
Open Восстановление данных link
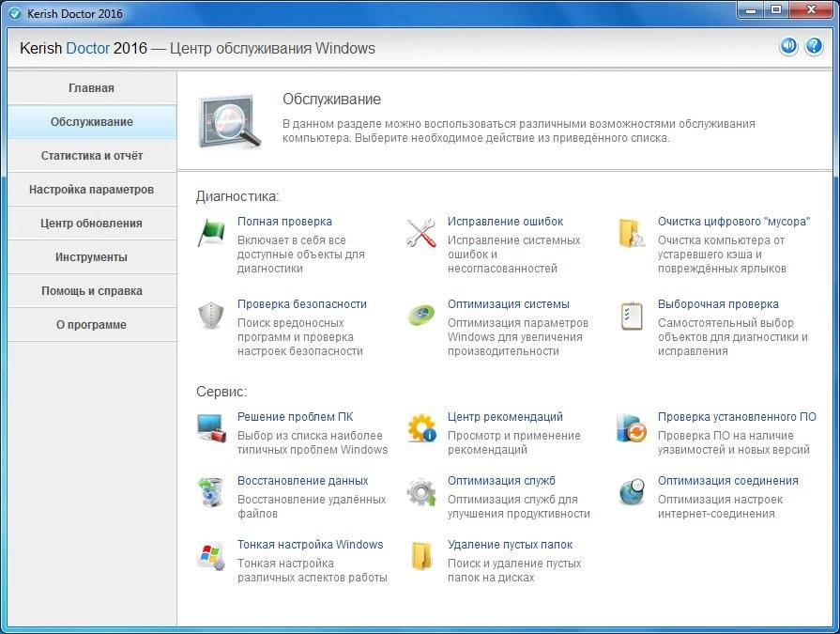[x=302, y=480]
